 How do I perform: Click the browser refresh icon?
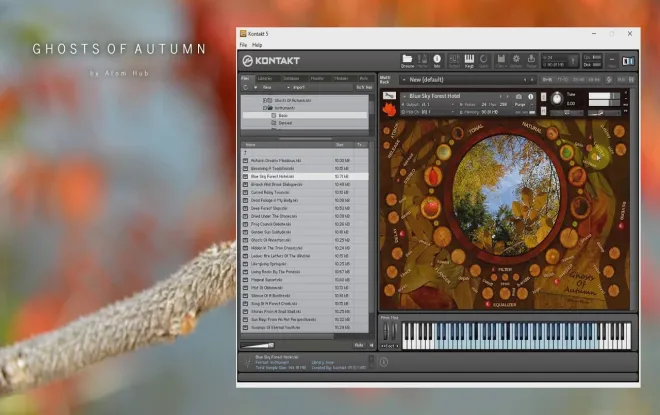pos(245,88)
